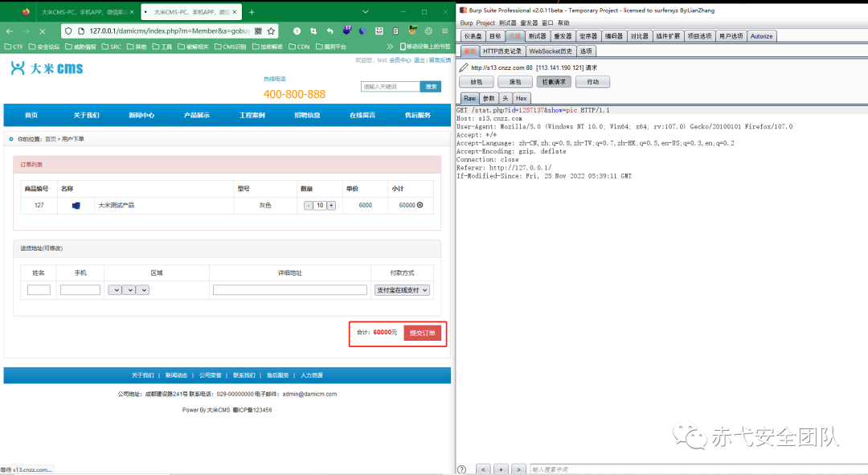
Task: Focus Burp search term input field
Action: click(698, 469)
